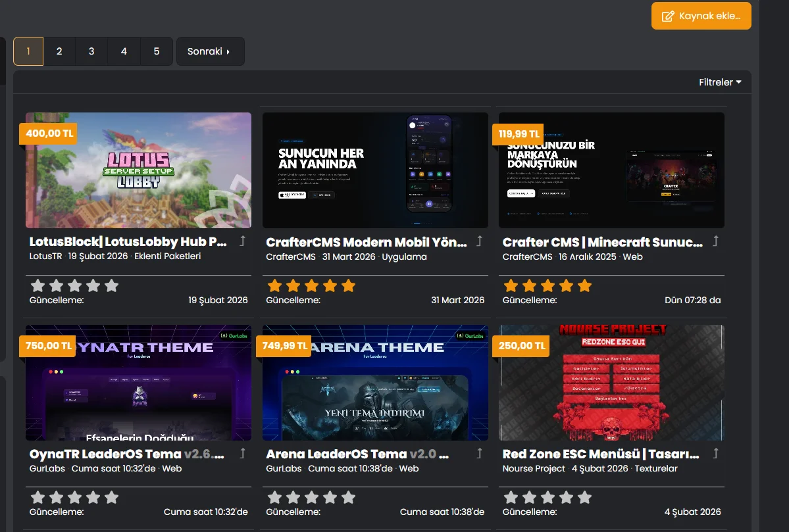Click the pencil icon in Kaynak ekle button
The image size is (789, 532).
668,16
